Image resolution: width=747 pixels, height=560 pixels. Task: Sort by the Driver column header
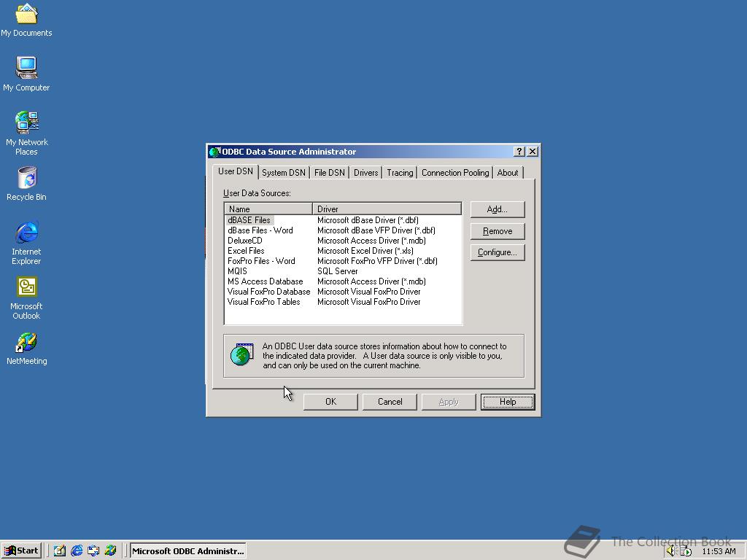387,209
